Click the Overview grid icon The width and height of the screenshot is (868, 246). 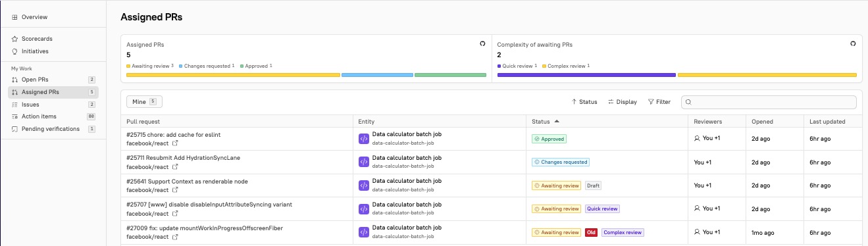(x=15, y=16)
